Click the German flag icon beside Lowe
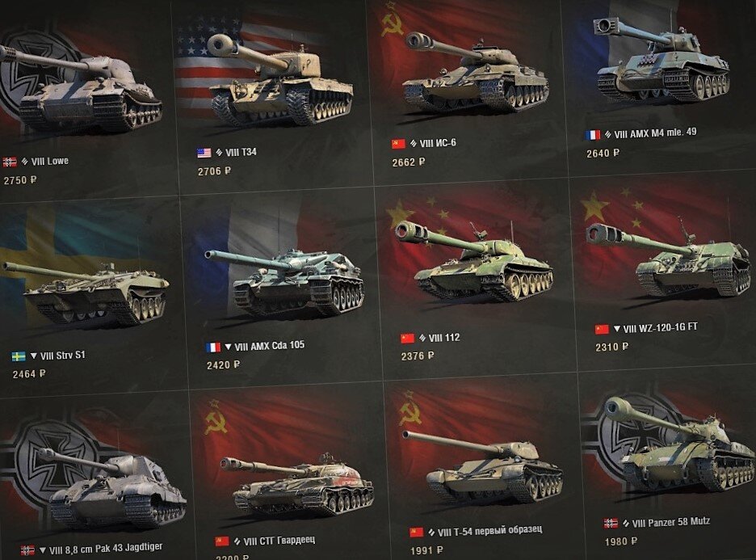The height and width of the screenshot is (560, 756). 10,162
